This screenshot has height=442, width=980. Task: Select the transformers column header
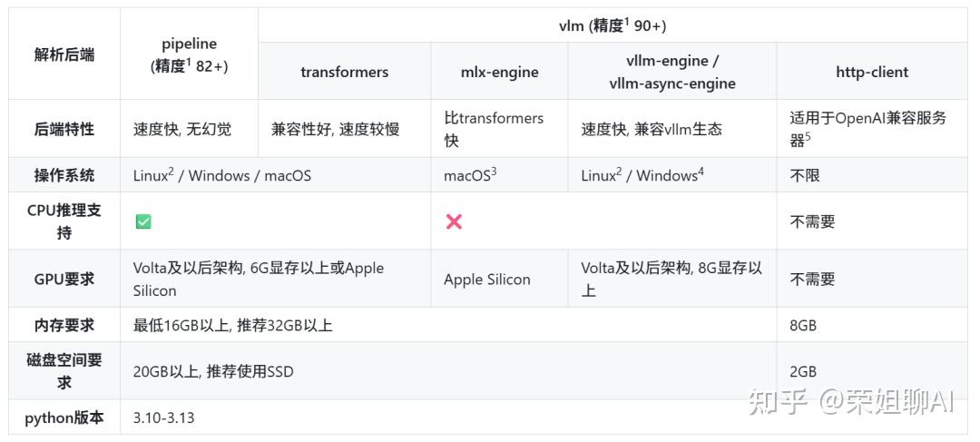[x=344, y=72]
